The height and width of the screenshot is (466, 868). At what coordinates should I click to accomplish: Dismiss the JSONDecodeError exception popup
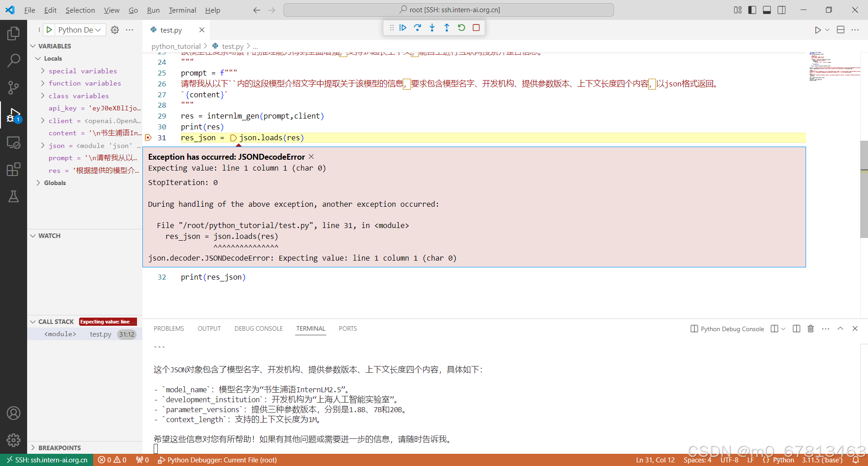311,157
